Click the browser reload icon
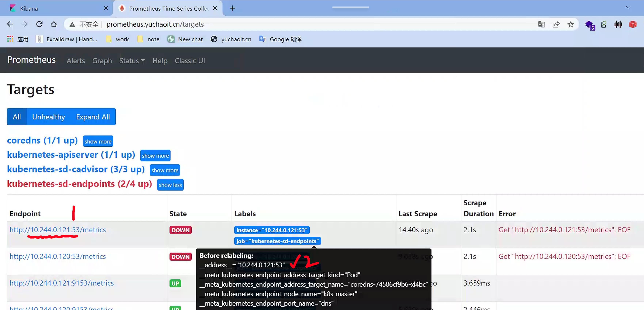This screenshot has height=310, width=644. pos(39,24)
